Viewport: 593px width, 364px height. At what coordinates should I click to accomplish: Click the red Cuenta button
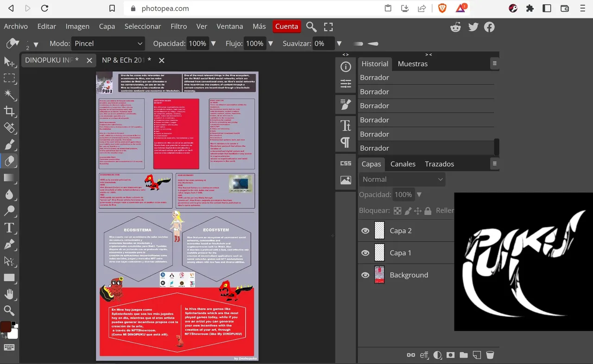(x=287, y=26)
